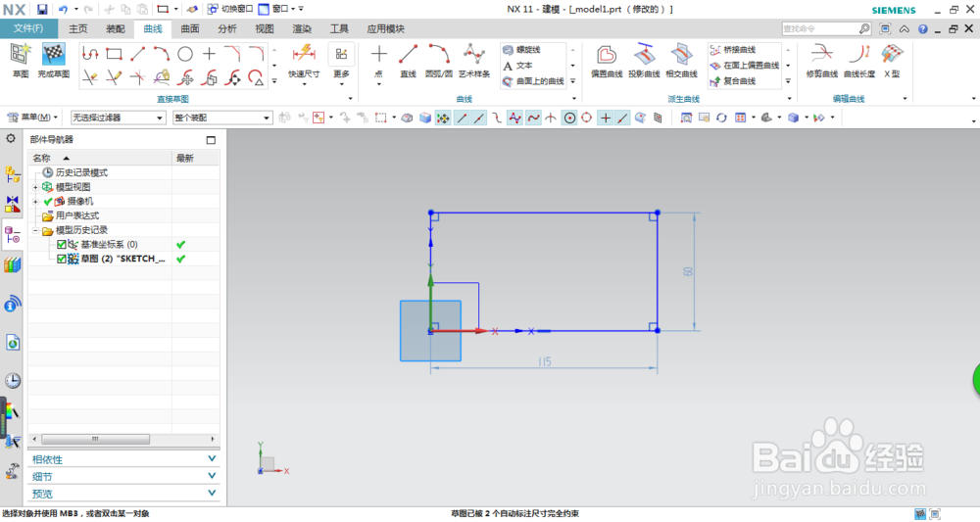Screen dimensions: 980x522
Task: Toggle snap to intersection point option
Action: click(x=551, y=118)
